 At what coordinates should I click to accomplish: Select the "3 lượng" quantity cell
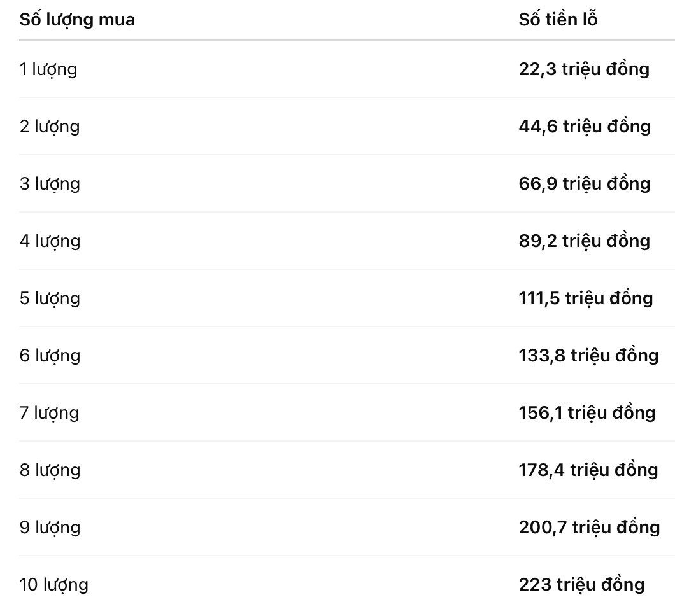point(50,184)
